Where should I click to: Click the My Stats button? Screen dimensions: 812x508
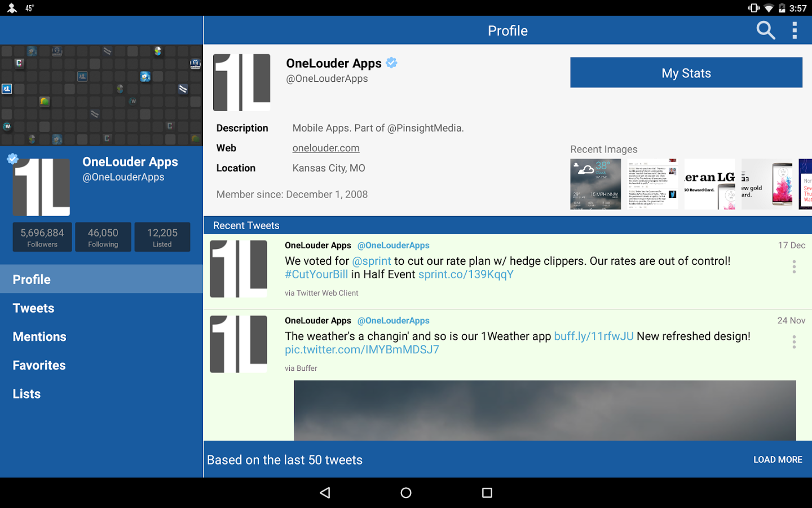point(686,72)
